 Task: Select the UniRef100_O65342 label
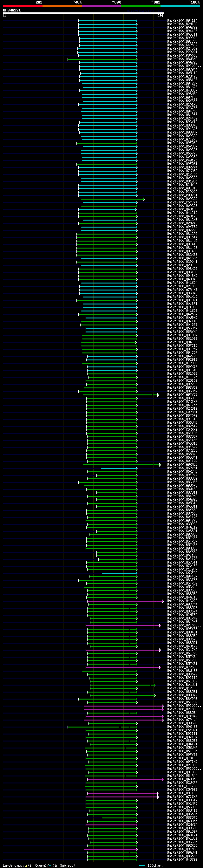pos(182,454)
